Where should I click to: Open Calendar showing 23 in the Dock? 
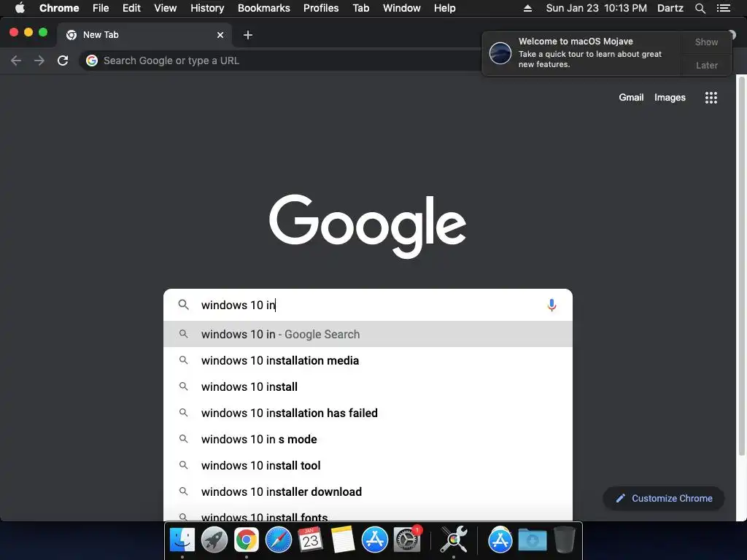[x=310, y=540]
